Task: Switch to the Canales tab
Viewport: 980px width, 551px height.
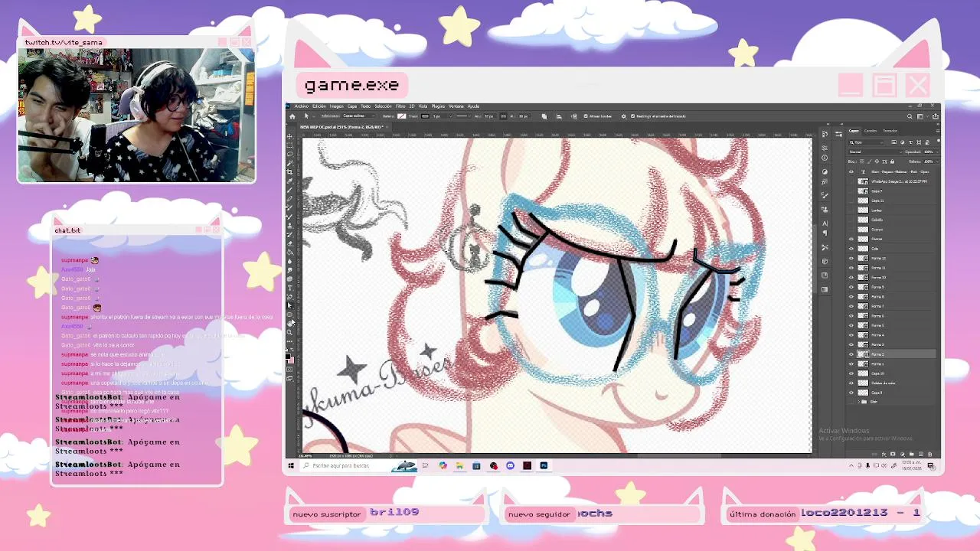Action: (x=871, y=131)
